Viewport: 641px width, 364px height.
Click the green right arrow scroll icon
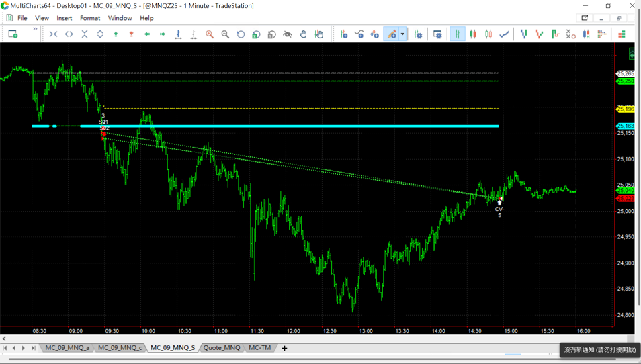tap(163, 34)
